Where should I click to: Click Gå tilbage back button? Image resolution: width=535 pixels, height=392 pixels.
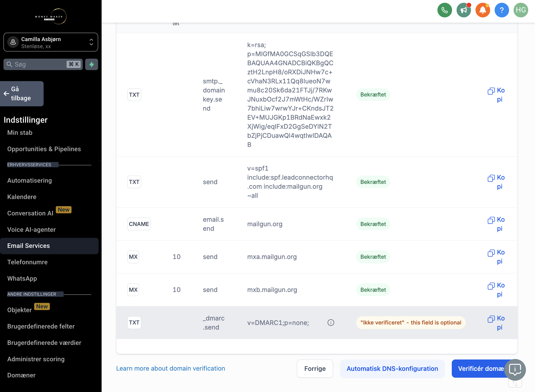[x=22, y=94]
